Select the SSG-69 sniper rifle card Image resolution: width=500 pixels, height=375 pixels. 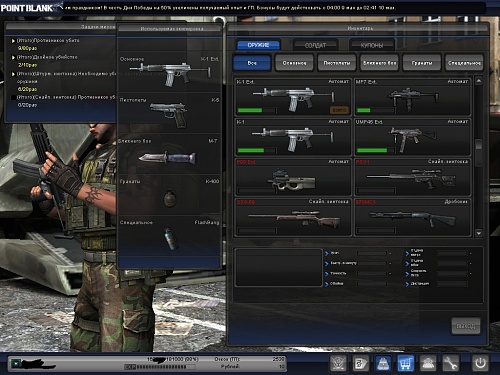tap(293, 217)
